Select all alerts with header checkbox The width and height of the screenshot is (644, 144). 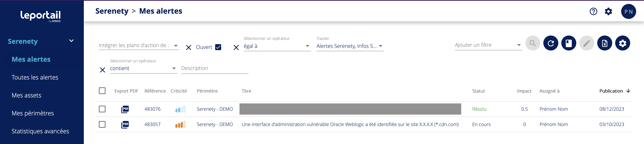click(x=102, y=91)
